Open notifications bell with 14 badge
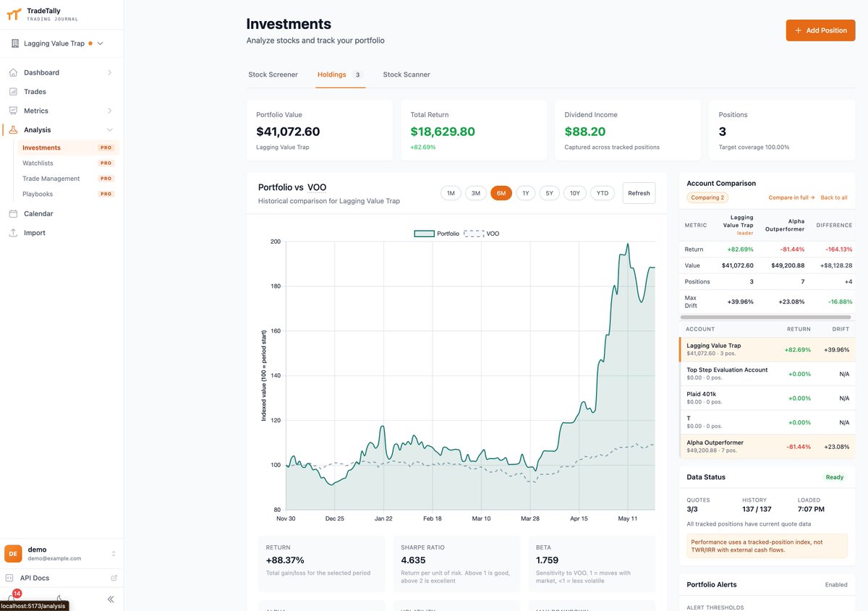868x611 pixels. point(12,597)
